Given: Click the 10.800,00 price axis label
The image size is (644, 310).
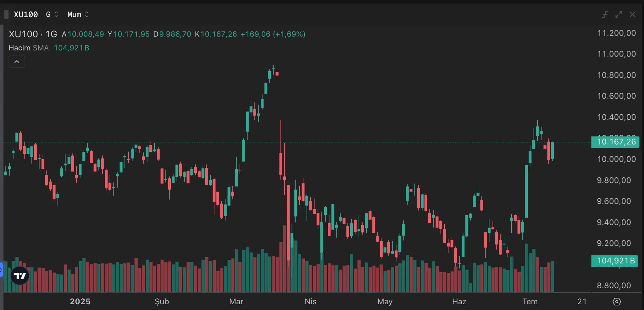Looking at the screenshot, I should [x=617, y=75].
